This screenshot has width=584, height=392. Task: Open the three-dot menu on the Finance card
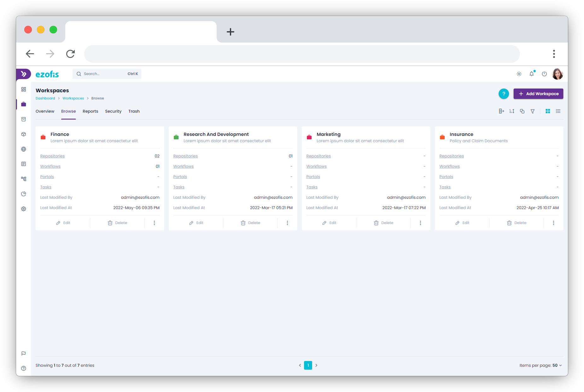pos(154,223)
